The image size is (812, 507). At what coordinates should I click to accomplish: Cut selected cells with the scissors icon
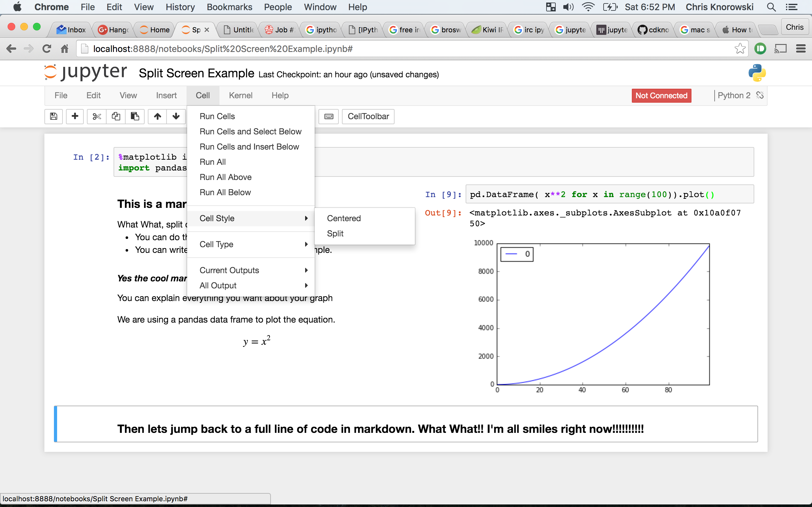96,116
